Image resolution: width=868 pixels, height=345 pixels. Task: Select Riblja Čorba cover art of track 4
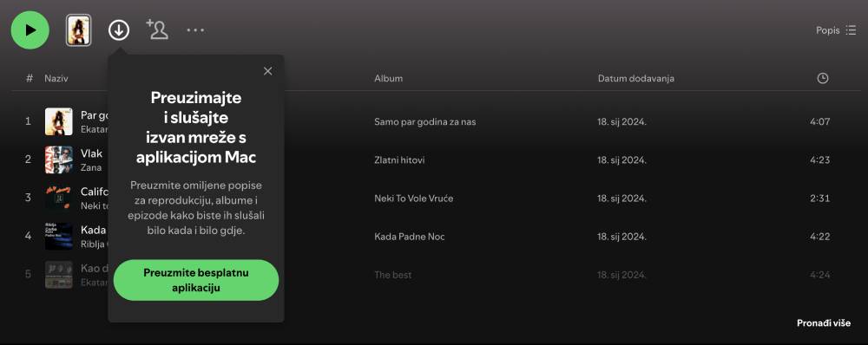[x=59, y=236]
